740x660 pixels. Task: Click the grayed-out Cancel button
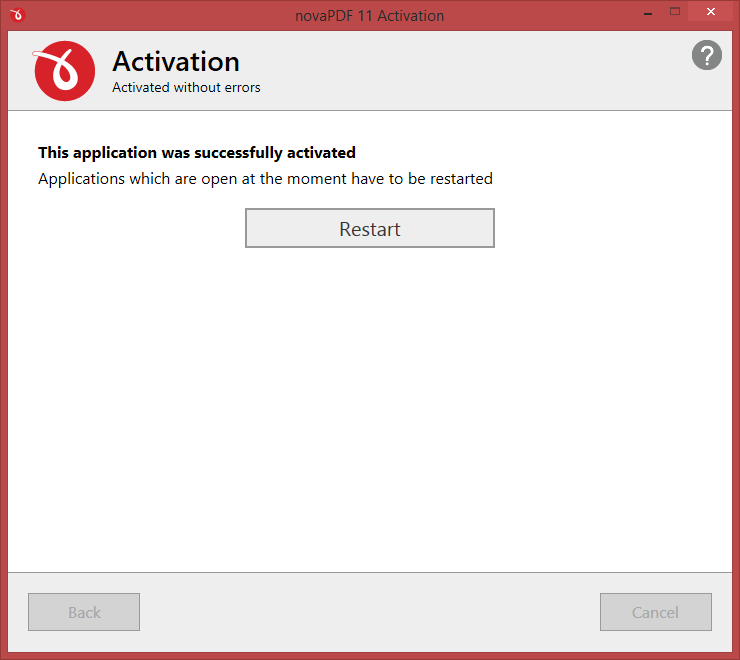[656, 612]
